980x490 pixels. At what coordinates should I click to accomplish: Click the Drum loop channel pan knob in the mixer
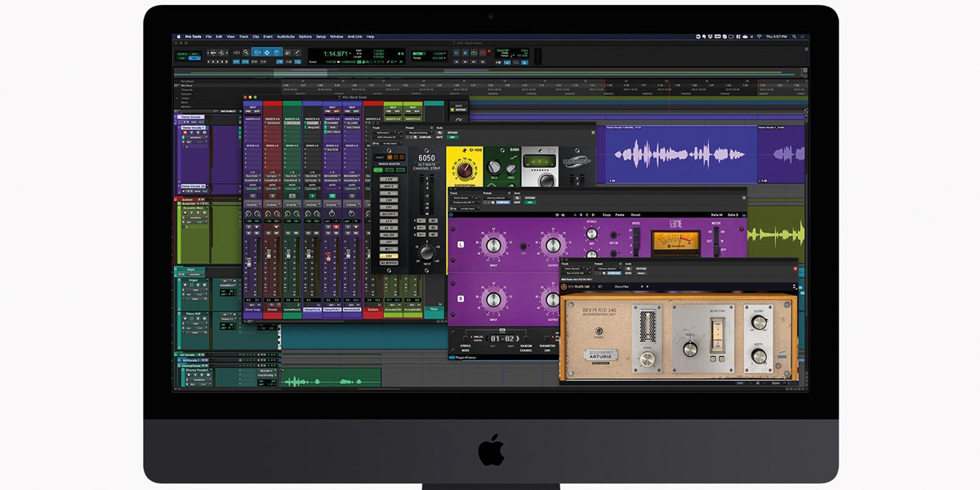pyautogui.click(x=248, y=214)
